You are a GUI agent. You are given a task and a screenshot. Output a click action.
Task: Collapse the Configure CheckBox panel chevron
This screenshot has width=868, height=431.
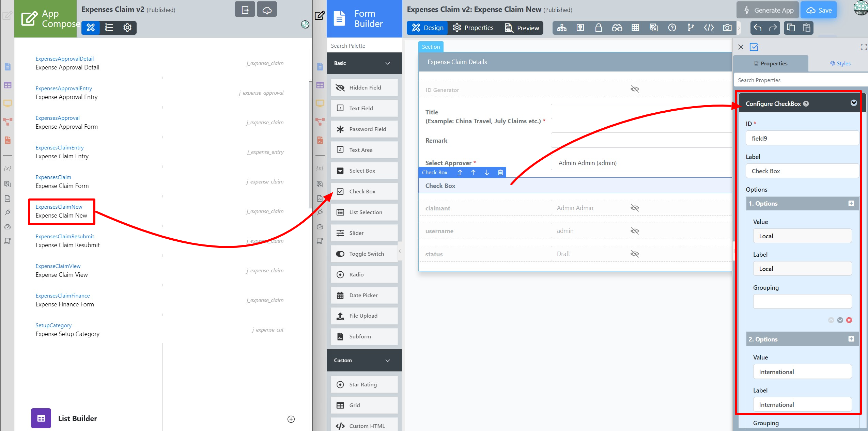(x=853, y=103)
